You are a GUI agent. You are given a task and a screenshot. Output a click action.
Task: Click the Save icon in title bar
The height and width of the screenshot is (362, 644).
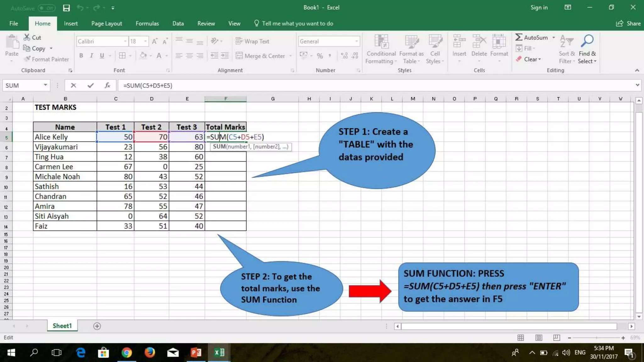[66, 8]
